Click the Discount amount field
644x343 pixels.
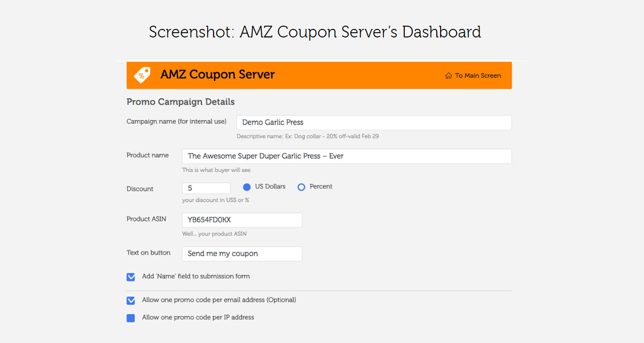click(206, 188)
